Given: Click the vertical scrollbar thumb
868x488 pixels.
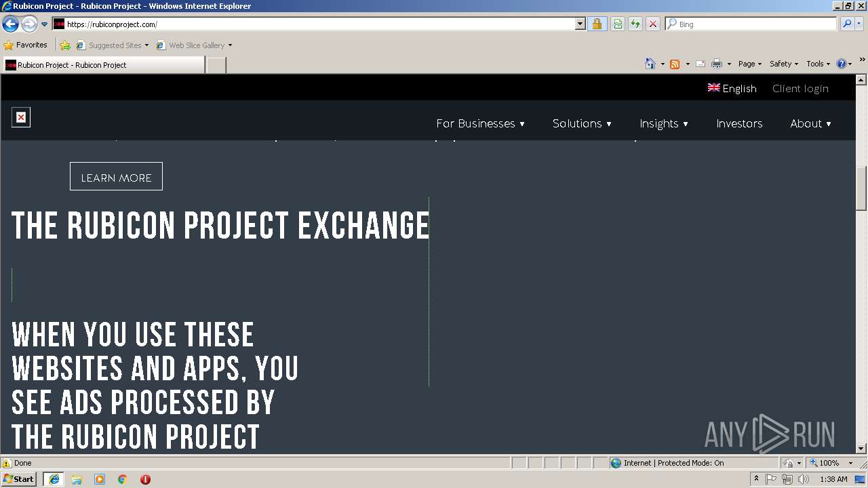Looking at the screenshot, I should click(x=861, y=188).
